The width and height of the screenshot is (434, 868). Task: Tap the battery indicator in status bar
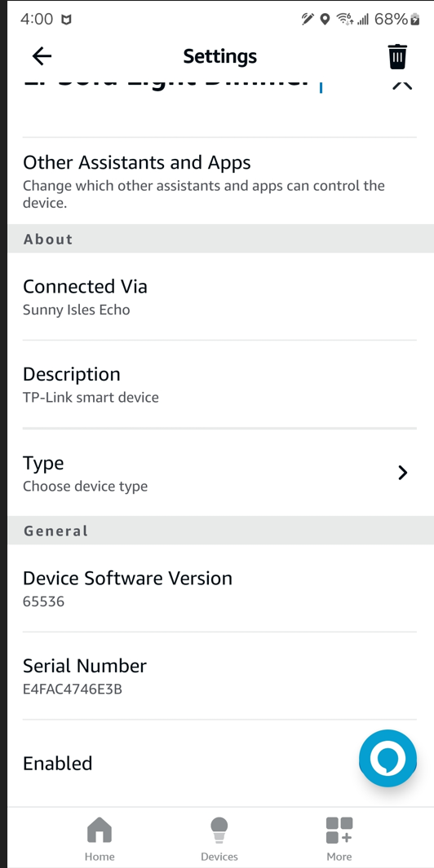[x=415, y=20]
